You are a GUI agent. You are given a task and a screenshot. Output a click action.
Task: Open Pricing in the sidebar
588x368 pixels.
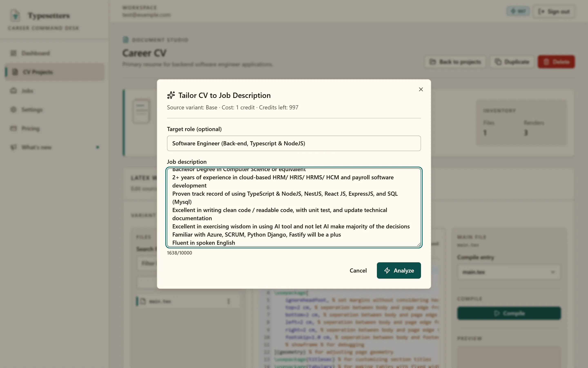tap(55, 128)
